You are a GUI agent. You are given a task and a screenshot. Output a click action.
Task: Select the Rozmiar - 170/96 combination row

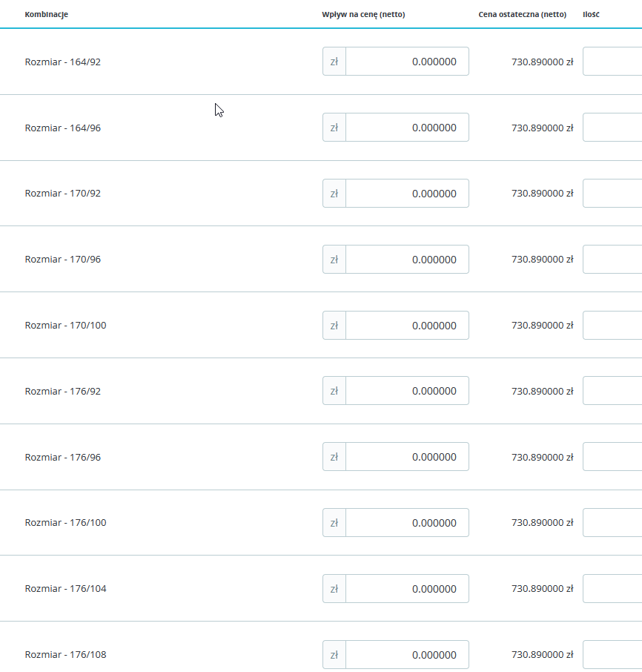(x=63, y=260)
